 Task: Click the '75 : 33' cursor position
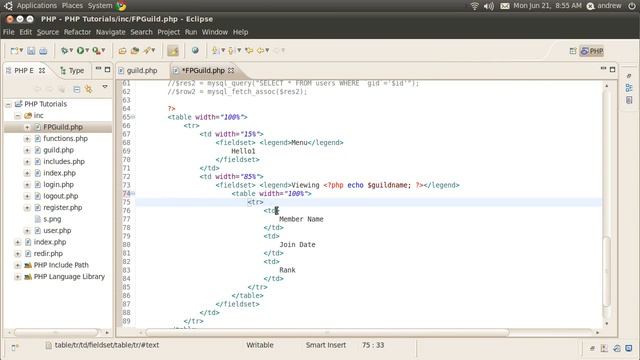pyautogui.click(x=373, y=345)
